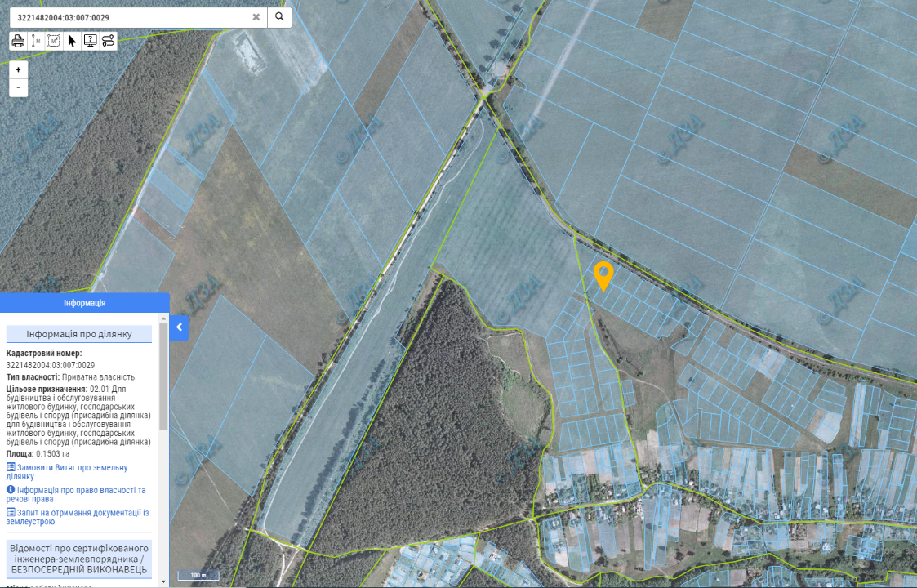Click the info panel scroll down arrow

(164, 581)
